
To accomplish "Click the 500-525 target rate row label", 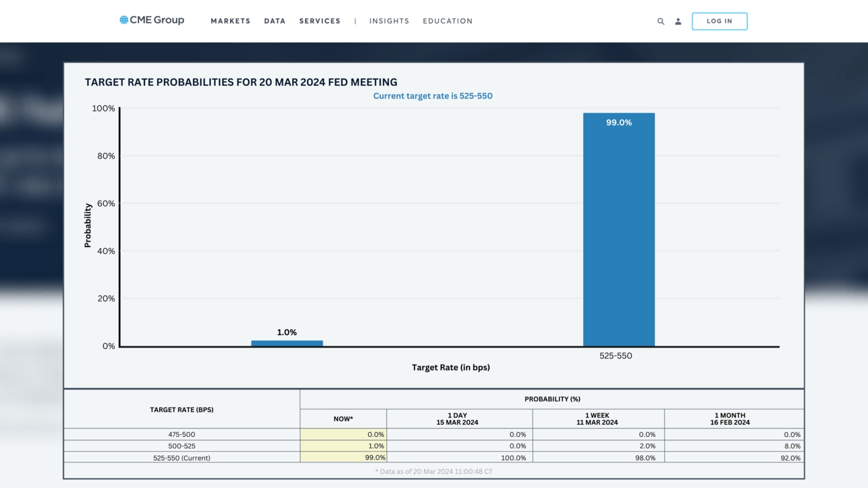I will (181, 446).
